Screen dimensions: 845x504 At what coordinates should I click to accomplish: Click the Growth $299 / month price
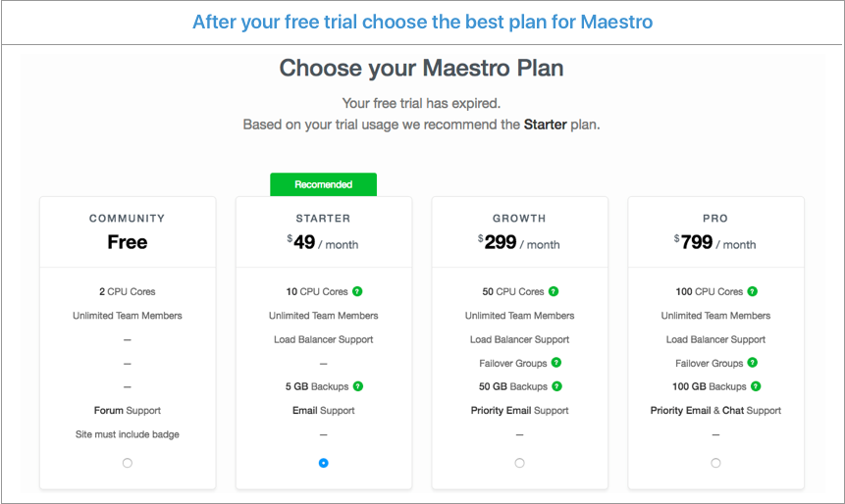coord(520,243)
